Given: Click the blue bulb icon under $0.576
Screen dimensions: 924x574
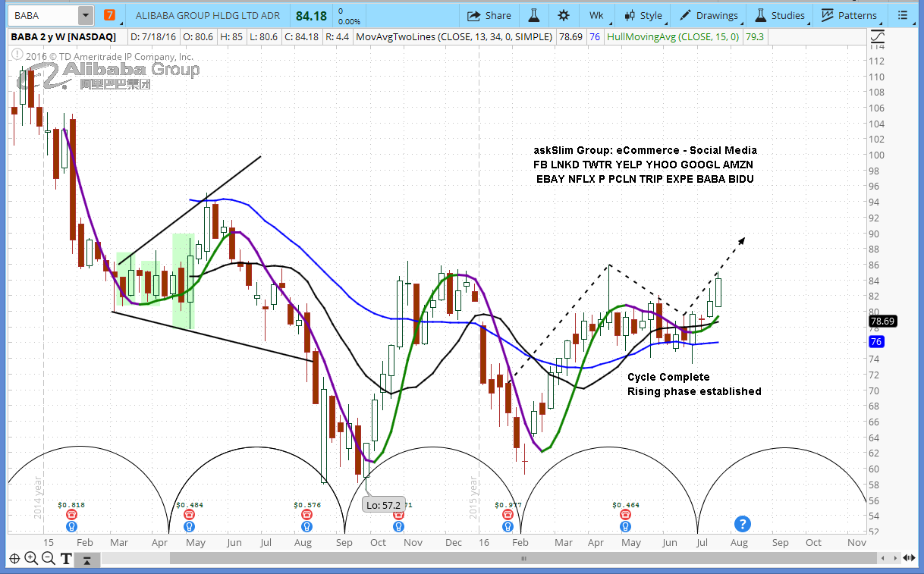Looking at the screenshot, I should pos(306,525).
